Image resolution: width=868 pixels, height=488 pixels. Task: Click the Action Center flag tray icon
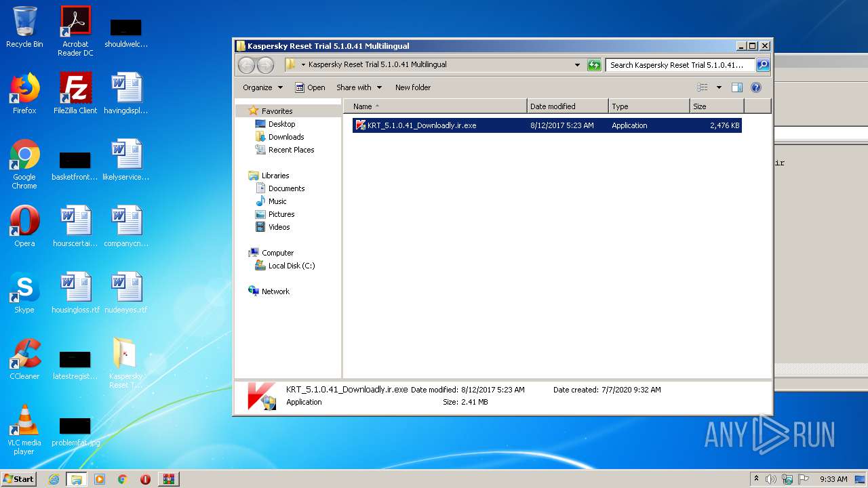(804, 479)
